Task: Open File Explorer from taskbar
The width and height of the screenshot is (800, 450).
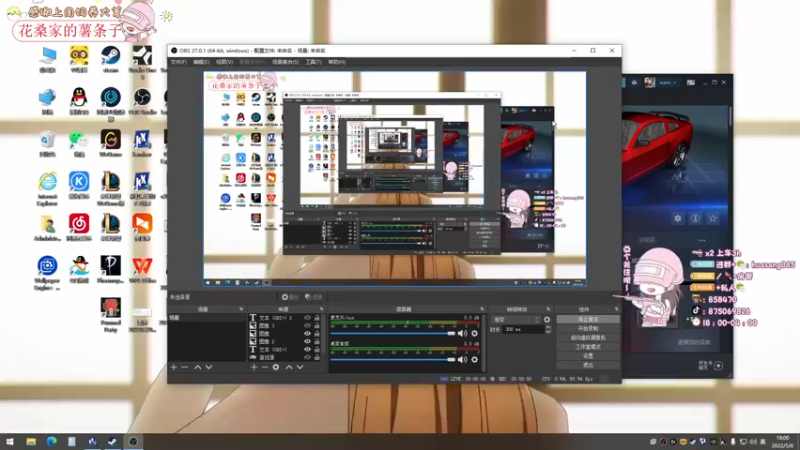Action: point(31,441)
